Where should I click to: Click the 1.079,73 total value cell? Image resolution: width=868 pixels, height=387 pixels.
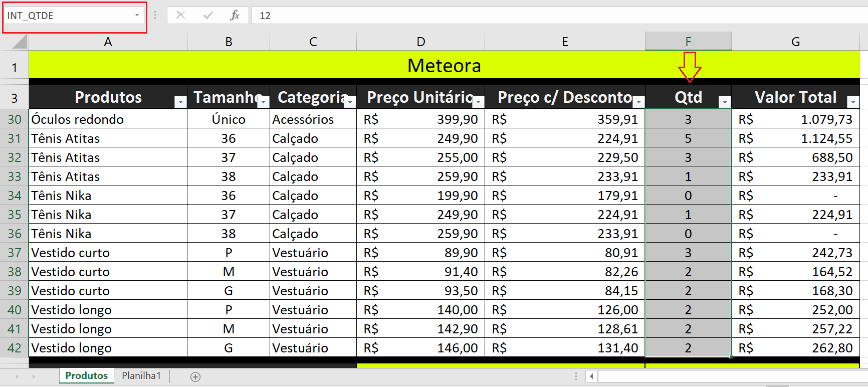point(795,119)
